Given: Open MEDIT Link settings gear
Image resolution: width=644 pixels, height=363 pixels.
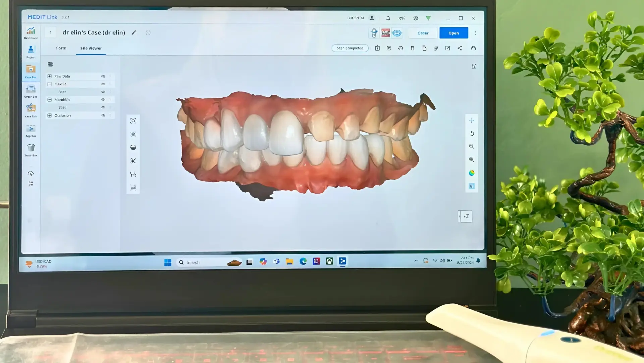Looking at the screenshot, I should tap(415, 18).
